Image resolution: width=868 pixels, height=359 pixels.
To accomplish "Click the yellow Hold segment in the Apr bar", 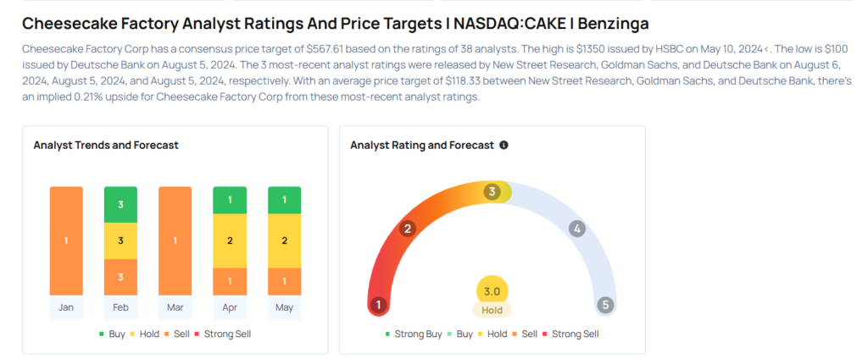I will [230, 240].
